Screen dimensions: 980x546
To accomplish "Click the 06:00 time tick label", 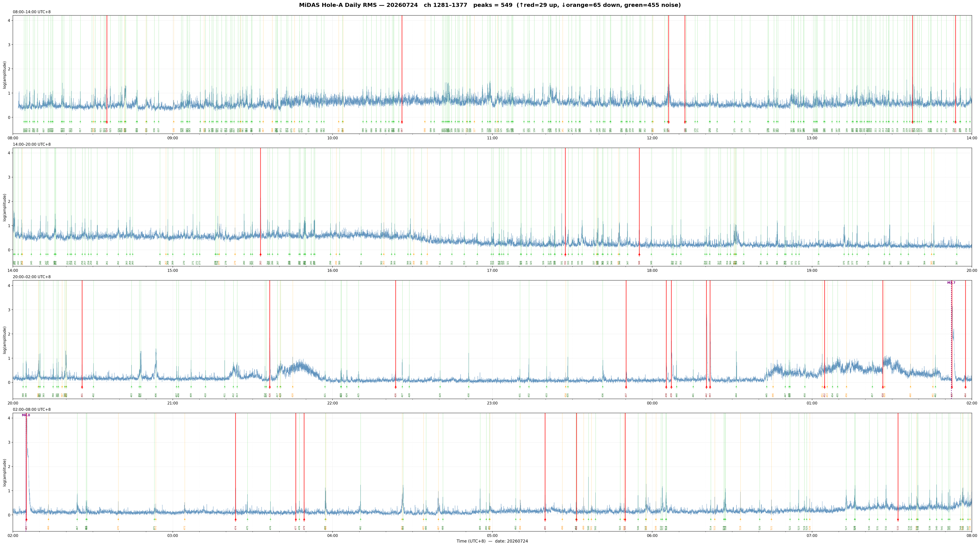I will [652, 536].
